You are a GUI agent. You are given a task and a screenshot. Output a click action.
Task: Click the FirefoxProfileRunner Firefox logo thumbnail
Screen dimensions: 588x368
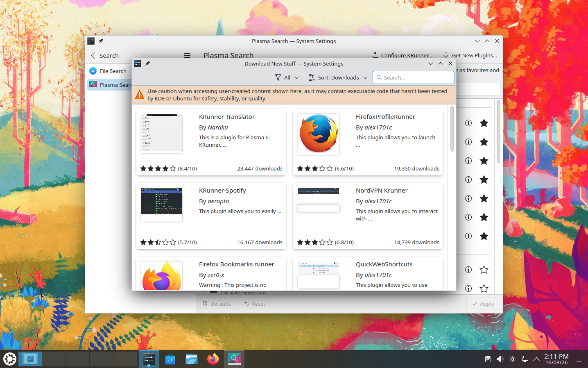tap(319, 134)
